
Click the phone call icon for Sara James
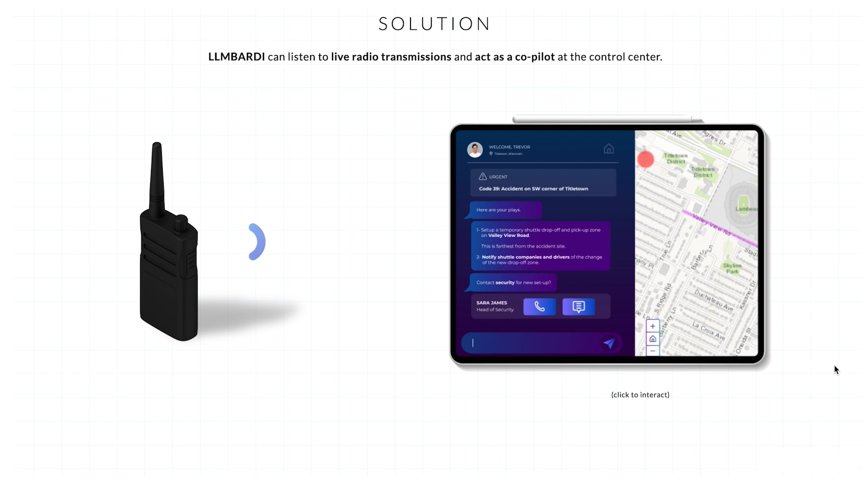539,306
